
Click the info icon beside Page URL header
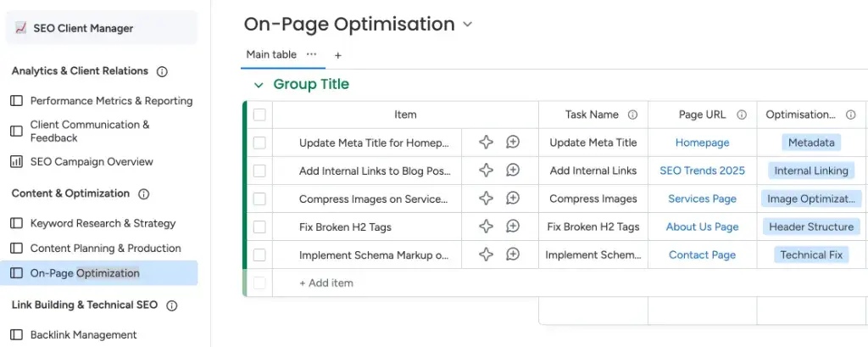point(742,115)
